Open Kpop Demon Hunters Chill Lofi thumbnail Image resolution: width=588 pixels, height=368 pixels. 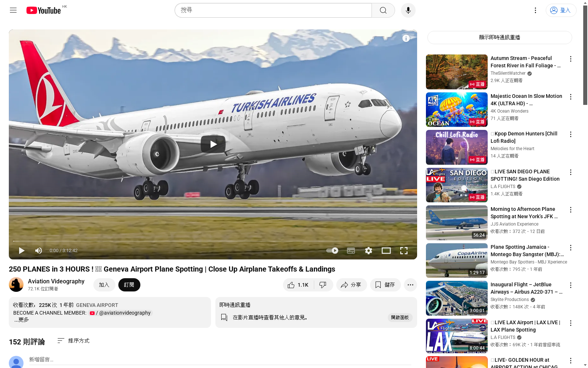point(457,147)
